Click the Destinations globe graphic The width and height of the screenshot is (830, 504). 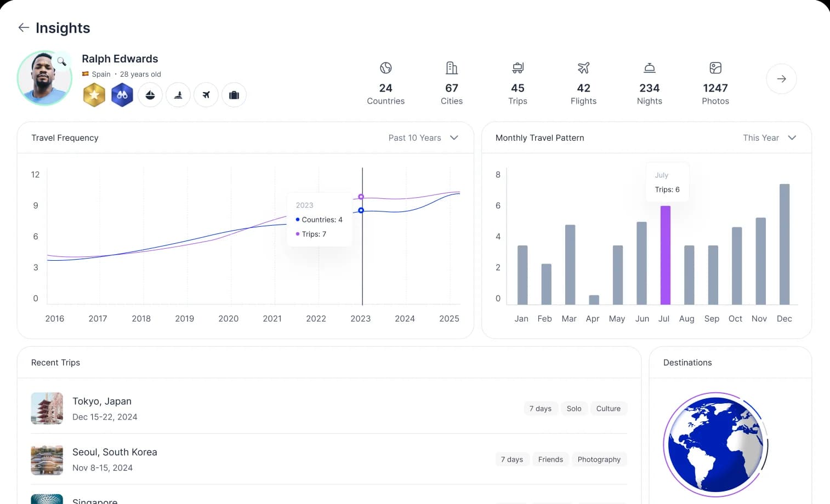(x=716, y=444)
